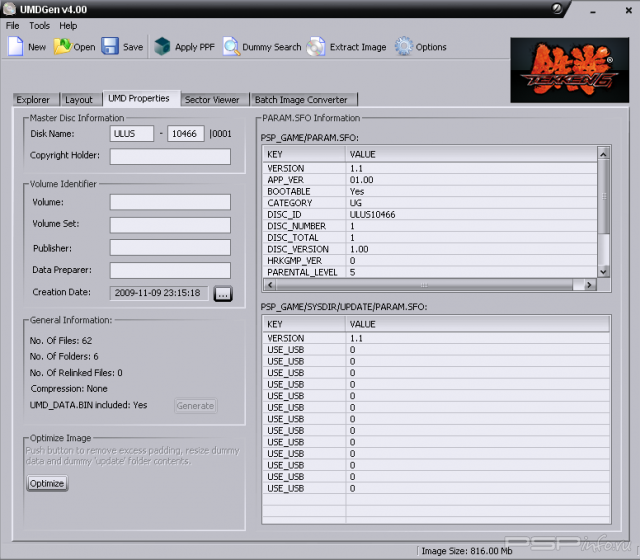Open the File menu

[x=13, y=25]
